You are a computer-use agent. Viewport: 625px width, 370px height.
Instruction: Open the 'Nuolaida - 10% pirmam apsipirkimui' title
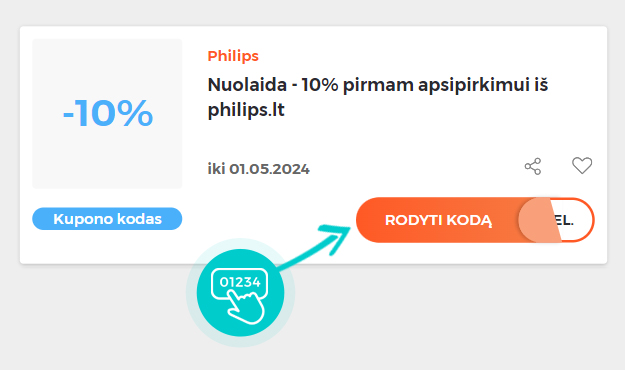pos(377,97)
